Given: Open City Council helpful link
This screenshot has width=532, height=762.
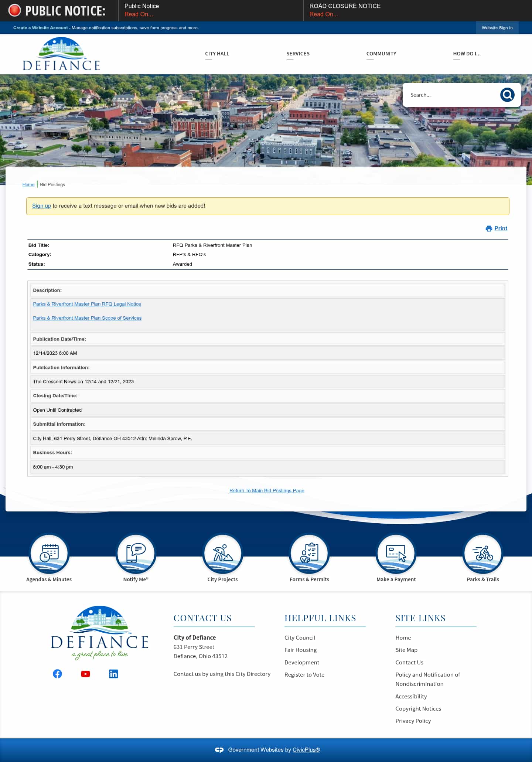Looking at the screenshot, I should pos(300,637).
